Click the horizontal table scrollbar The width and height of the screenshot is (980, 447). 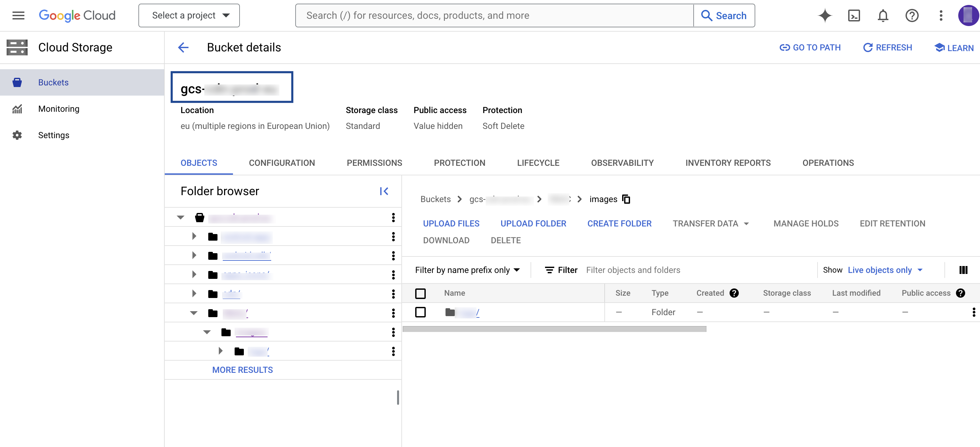pyautogui.click(x=554, y=329)
